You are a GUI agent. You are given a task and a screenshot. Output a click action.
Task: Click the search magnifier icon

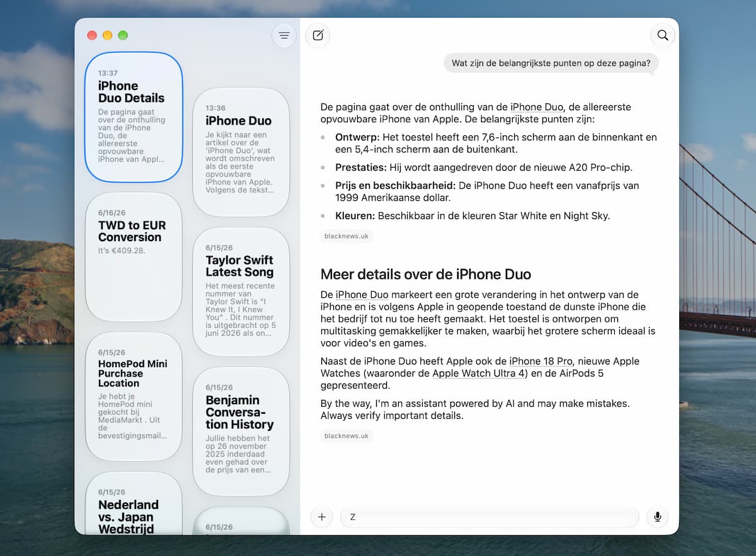663,35
